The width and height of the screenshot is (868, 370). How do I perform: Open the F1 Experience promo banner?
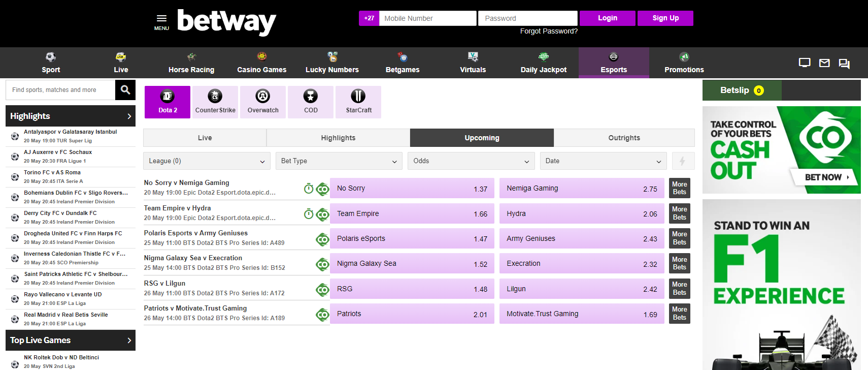click(782, 285)
